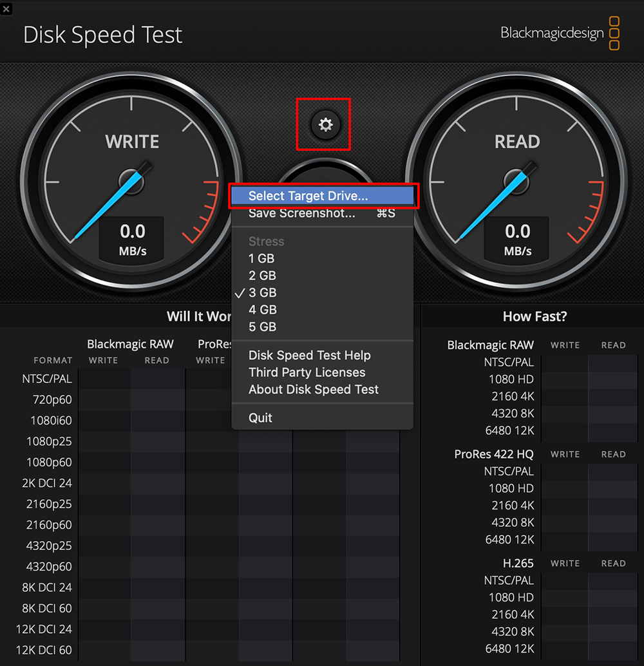Select the checked 3 GB option
The height and width of the screenshot is (666, 644).
coord(323,292)
